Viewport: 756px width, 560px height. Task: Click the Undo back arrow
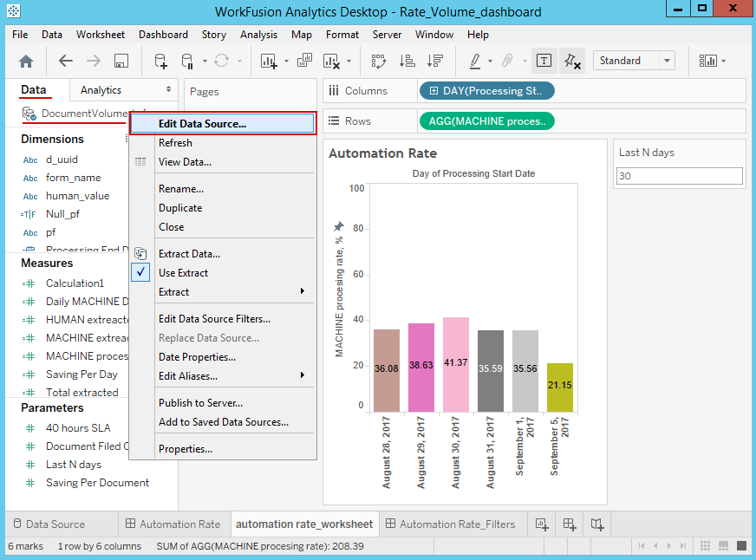(66, 61)
